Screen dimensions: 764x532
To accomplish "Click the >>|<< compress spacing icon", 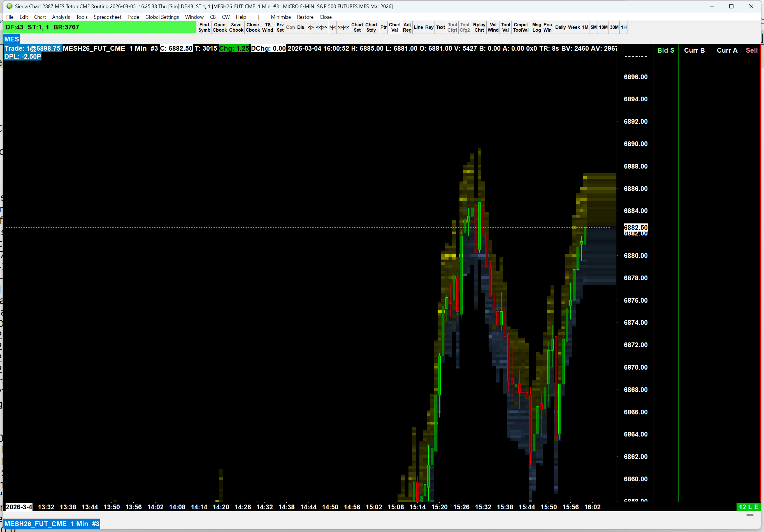I will click(x=343, y=27).
